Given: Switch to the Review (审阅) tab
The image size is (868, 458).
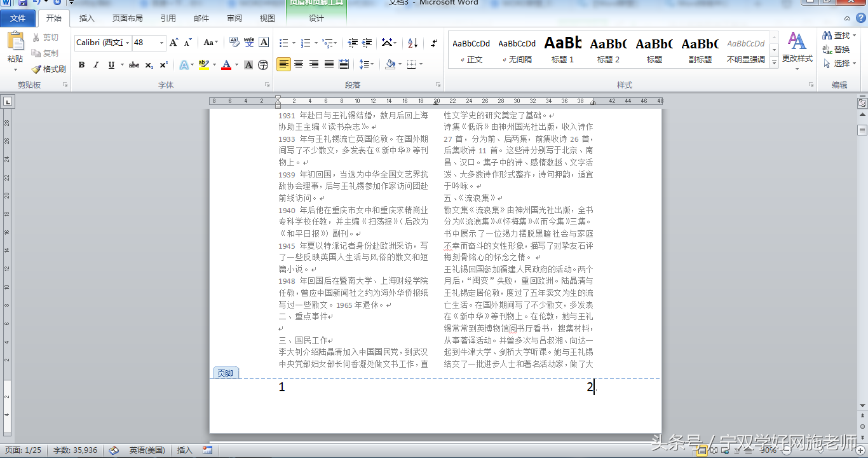Looking at the screenshot, I should 234,18.
